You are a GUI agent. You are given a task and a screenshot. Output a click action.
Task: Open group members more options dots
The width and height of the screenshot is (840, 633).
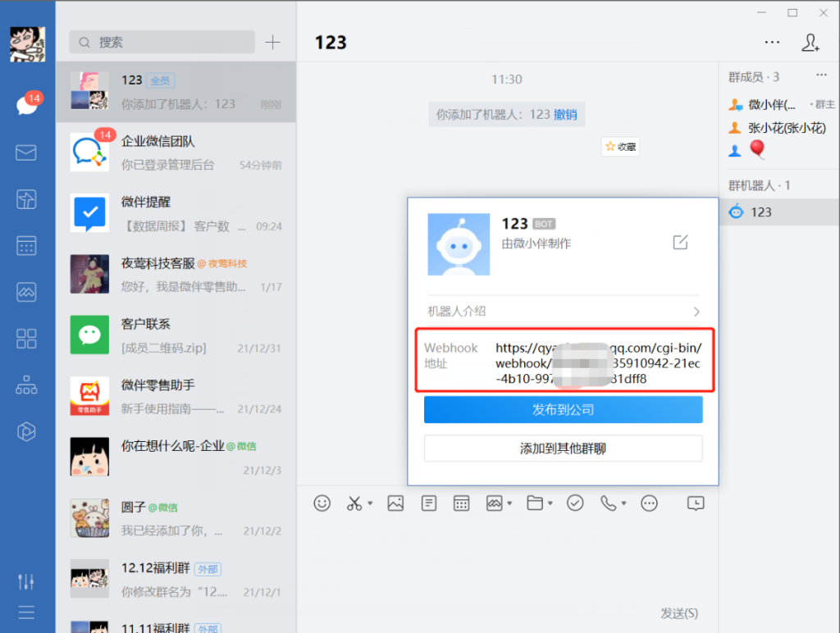(821, 75)
